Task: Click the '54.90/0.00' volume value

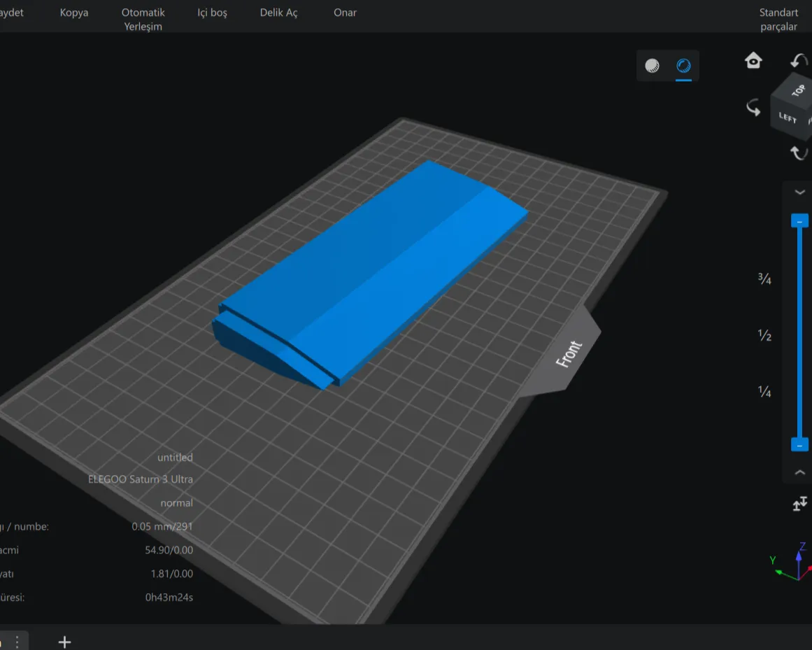Action: click(x=169, y=550)
